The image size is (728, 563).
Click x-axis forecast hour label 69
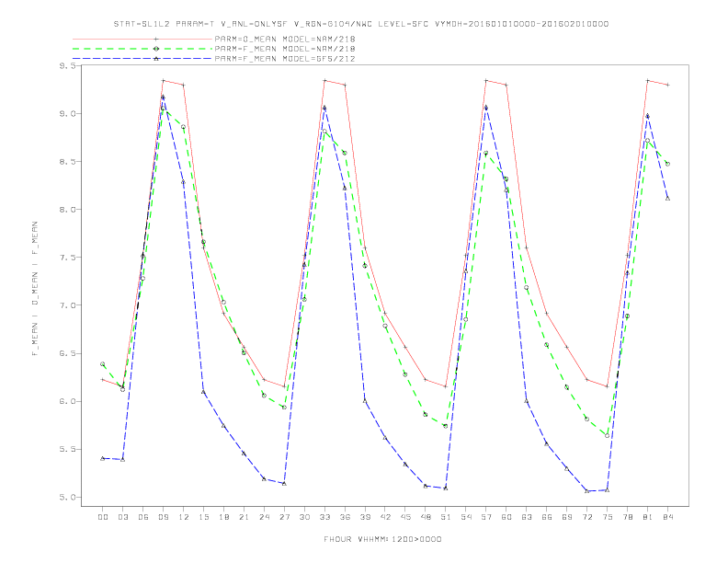coord(567,517)
